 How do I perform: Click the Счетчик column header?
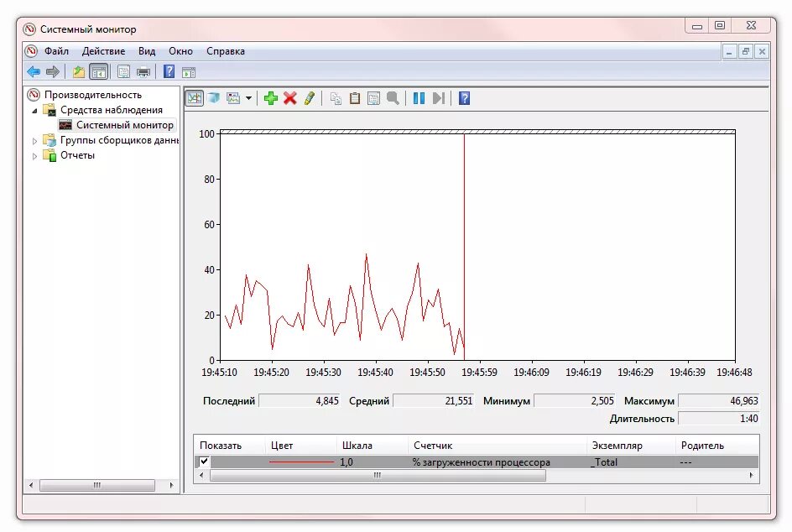(497, 445)
